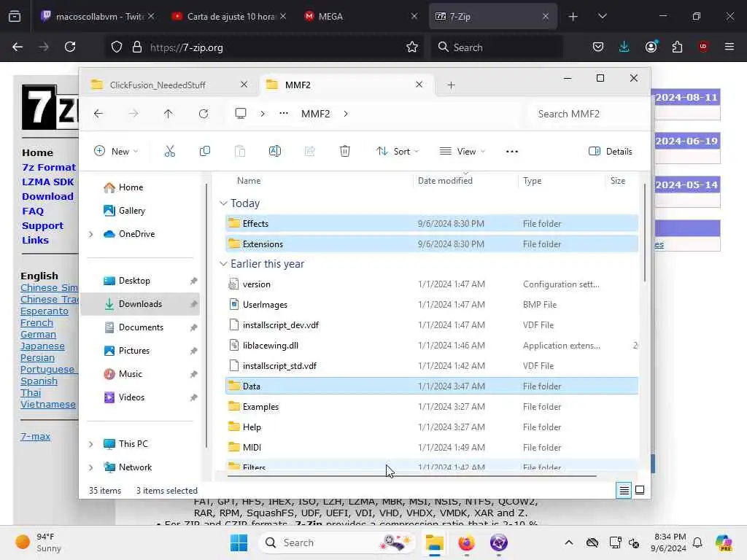Expand This PC in navigation pane
The width and height of the screenshot is (747, 560).
pyautogui.click(x=91, y=444)
